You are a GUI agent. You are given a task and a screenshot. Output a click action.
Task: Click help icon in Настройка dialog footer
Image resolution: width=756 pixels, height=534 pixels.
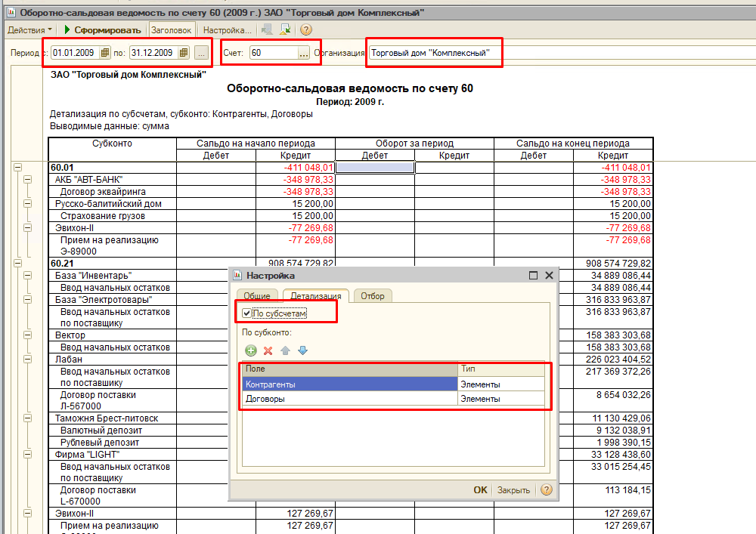[x=546, y=490]
